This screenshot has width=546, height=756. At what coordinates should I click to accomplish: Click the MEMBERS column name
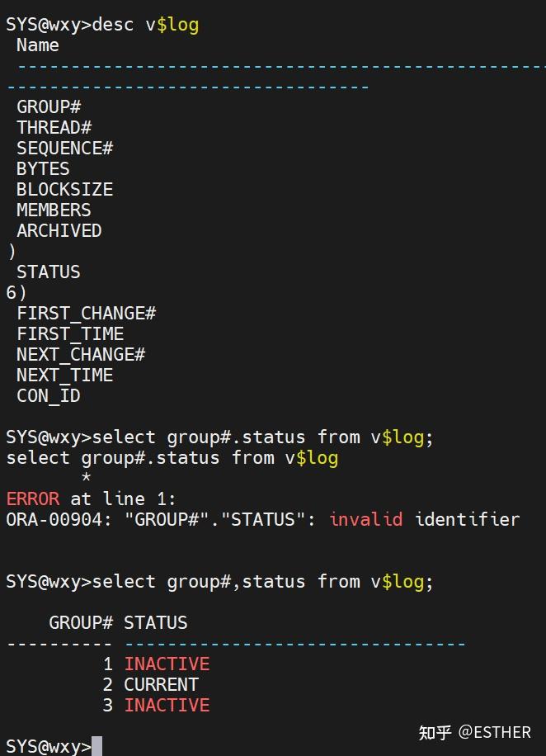54,210
